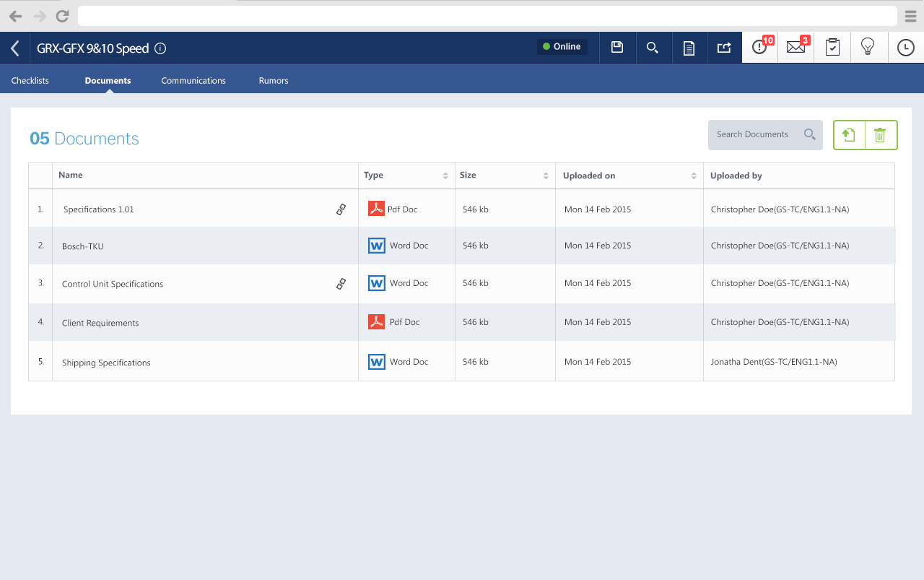The height and width of the screenshot is (580, 924).
Task: Go to the Rumors tab
Action: click(274, 80)
